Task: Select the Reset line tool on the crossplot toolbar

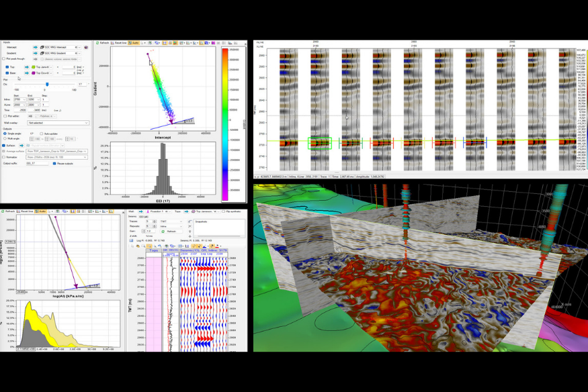Action: click(x=118, y=42)
